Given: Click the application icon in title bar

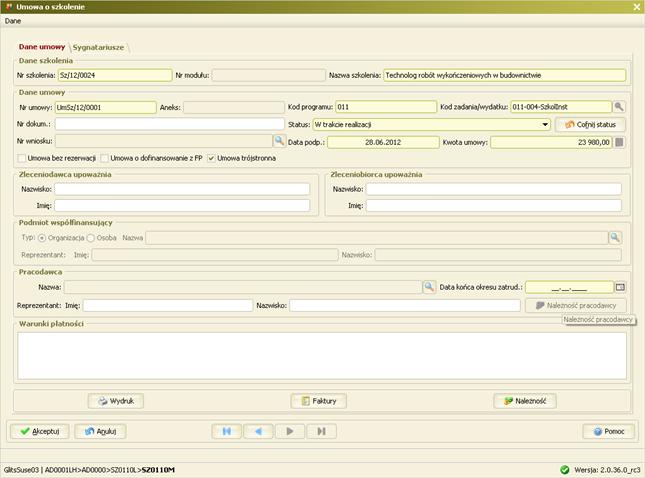Looking at the screenshot, I should coord(9,7).
